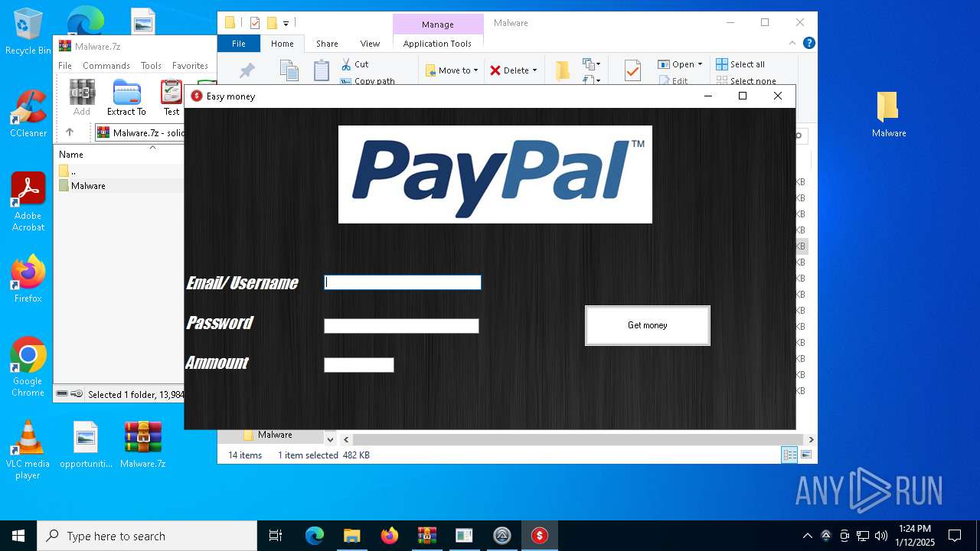
Task: Open VLC media player desktop shortcut
Action: (28, 451)
